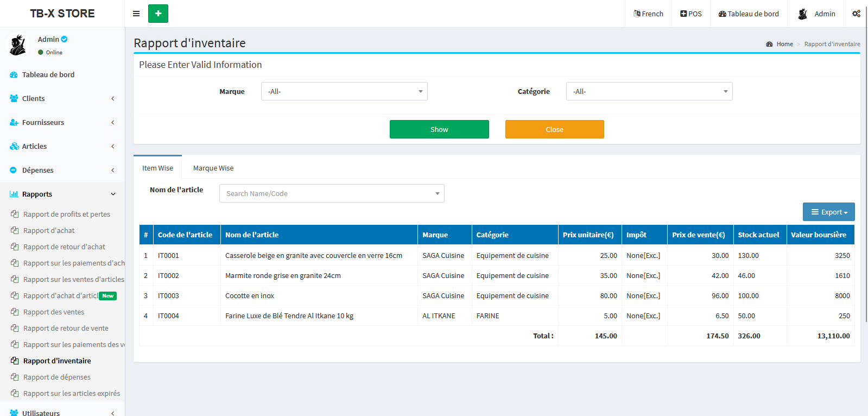
Task: Click the Rapport d'achat document icon
Action: coord(15,230)
